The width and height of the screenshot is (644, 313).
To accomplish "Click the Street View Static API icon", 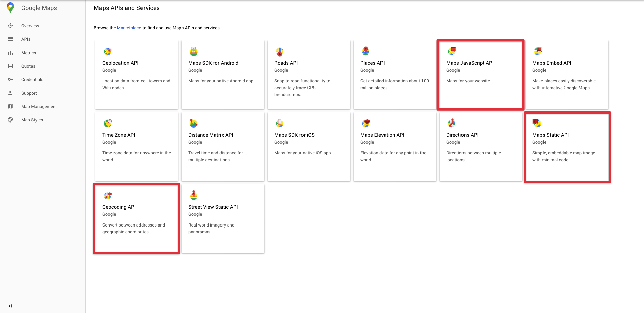I will click(194, 196).
